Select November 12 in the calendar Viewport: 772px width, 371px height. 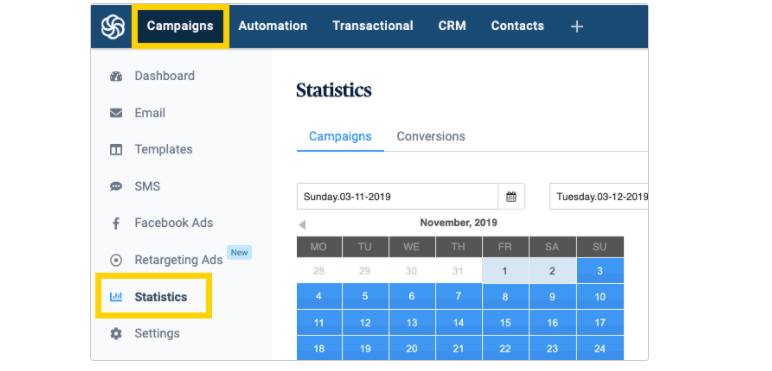(365, 323)
